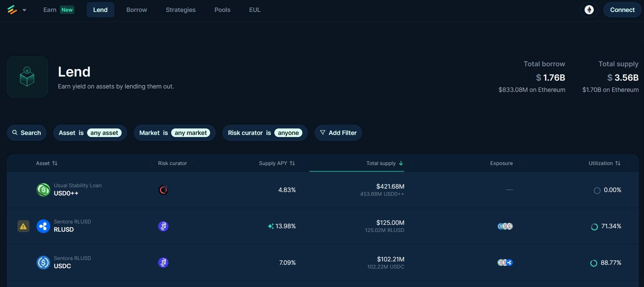The height and width of the screenshot is (287, 644).
Task: Open the Market is any market filter
Action: tap(174, 133)
